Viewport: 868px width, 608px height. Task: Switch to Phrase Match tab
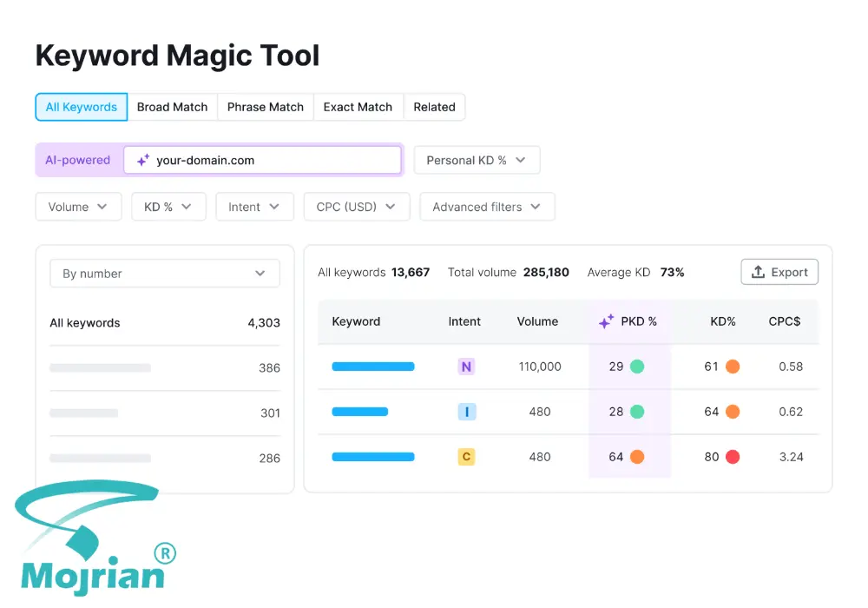pyautogui.click(x=265, y=107)
